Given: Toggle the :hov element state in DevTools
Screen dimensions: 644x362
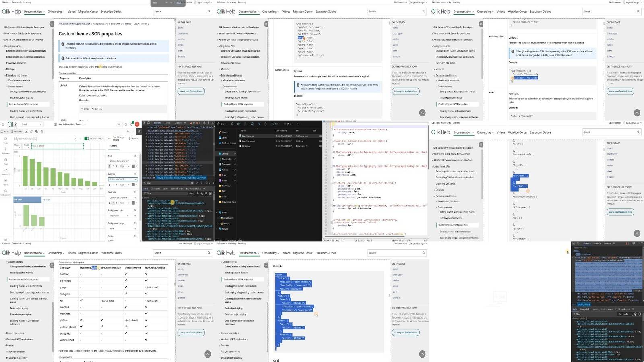Looking at the screenshot, I should pos(191,193).
